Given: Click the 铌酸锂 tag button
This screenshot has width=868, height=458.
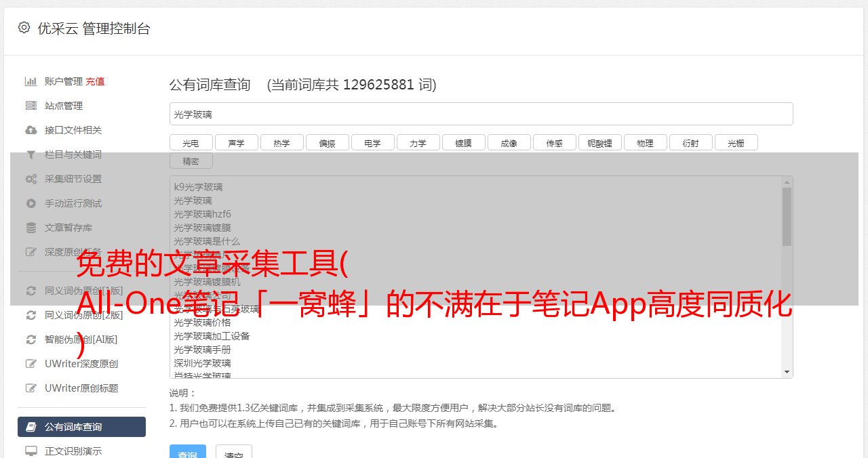Looking at the screenshot, I should point(599,142).
